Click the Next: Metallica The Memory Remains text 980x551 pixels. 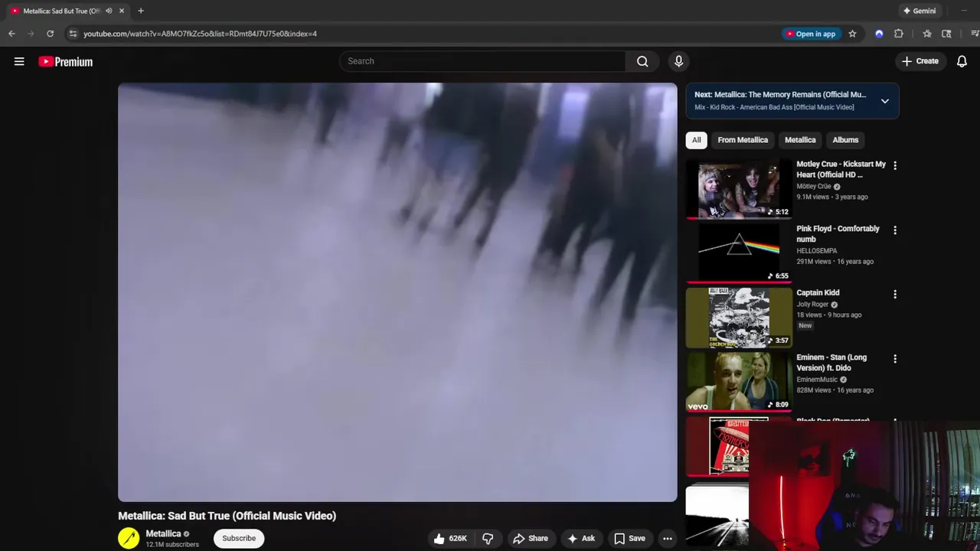(x=780, y=95)
